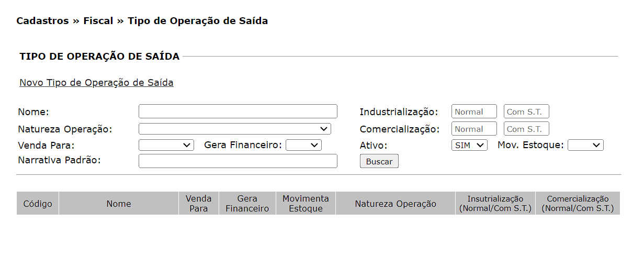
Task: Click the Novo Tipo de Operação de Saída link
Action: (x=96, y=83)
